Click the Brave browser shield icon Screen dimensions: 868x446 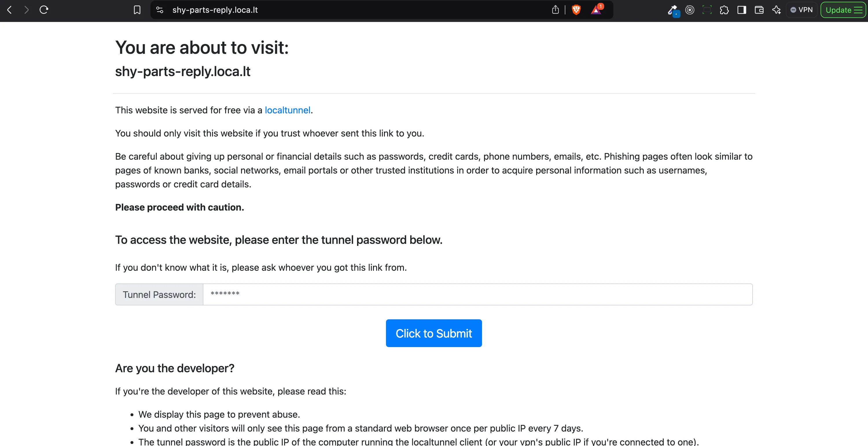pyautogui.click(x=576, y=10)
